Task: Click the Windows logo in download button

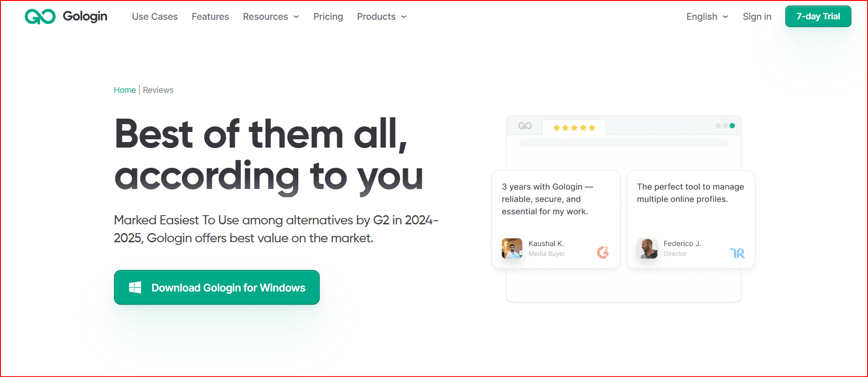Action: click(x=135, y=288)
